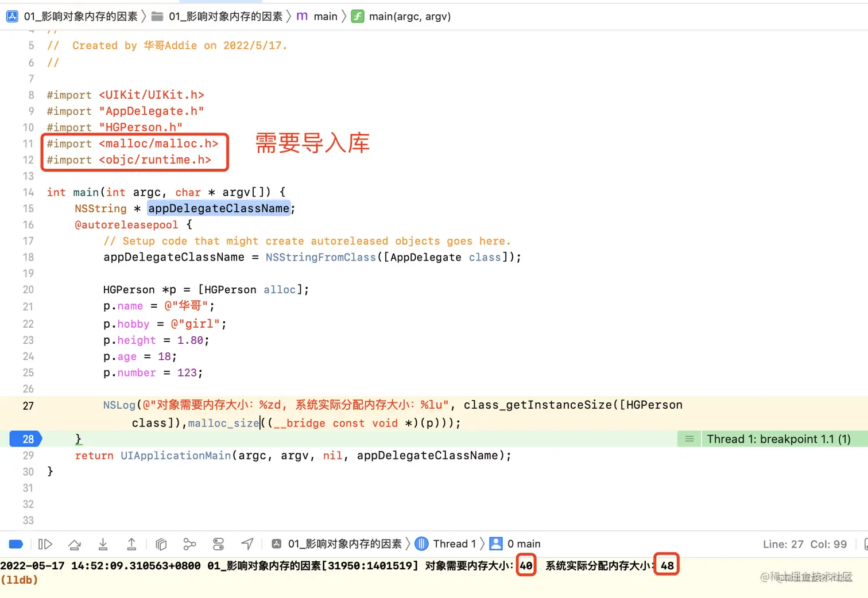This screenshot has height=598, width=868.
Task: Step into the function call
Action: coord(103,544)
